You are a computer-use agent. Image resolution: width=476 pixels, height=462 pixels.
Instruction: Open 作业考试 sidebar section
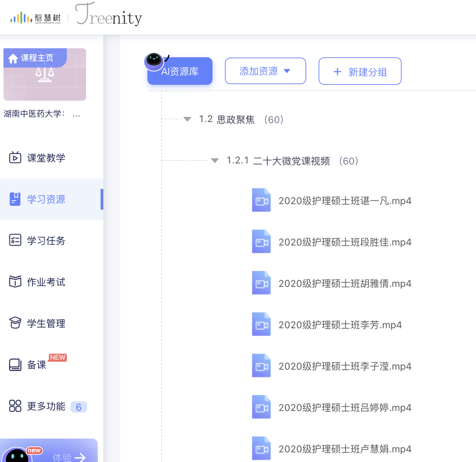pyautogui.click(x=46, y=282)
